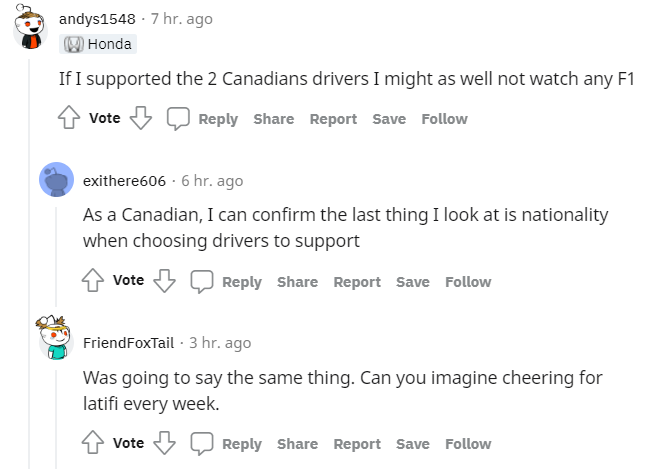Click the Honda flair badge
Image resolution: width=658 pixels, height=469 pixels.
(x=96, y=44)
